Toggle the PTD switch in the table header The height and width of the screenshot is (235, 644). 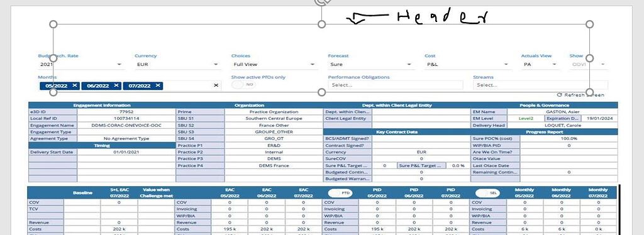click(x=340, y=193)
